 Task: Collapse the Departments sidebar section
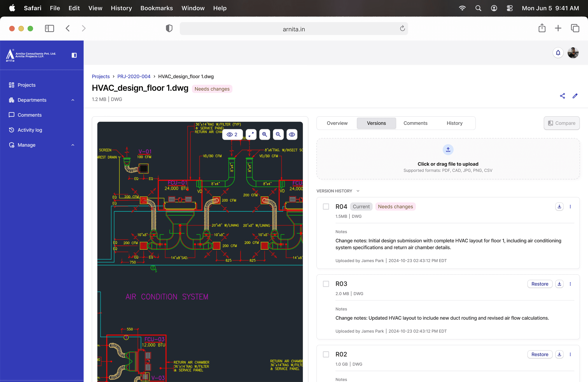73,100
